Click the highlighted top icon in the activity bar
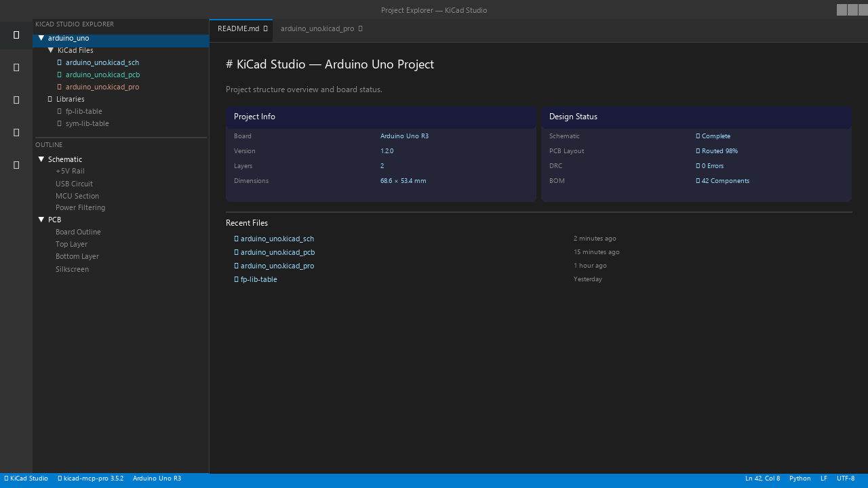The width and height of the screenshot is (868, 488). (x=16, y=35)
